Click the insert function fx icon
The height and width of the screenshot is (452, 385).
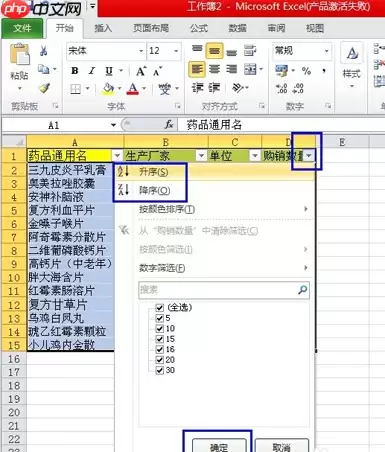pyautogui.click(x=169, y=125)
